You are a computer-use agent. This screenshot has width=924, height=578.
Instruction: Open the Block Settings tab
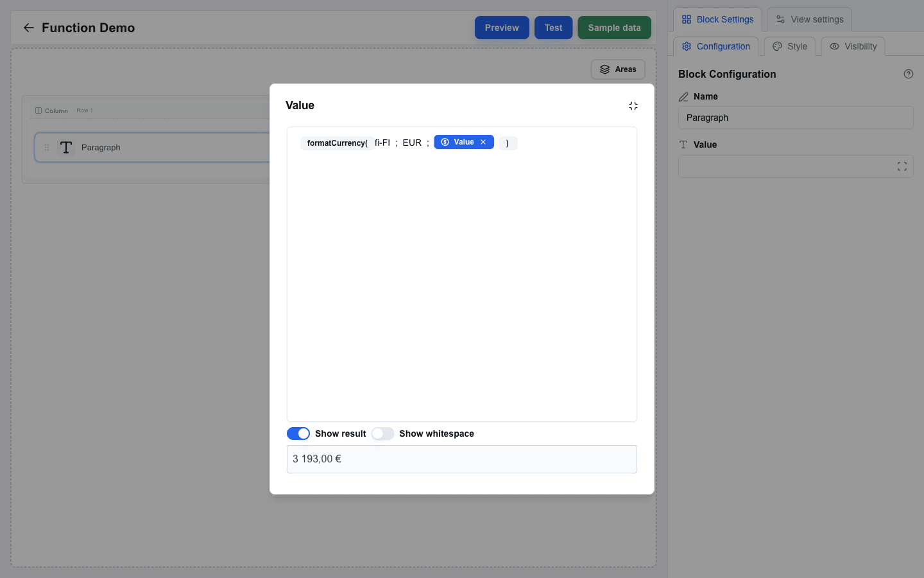(x=717, y=19)
